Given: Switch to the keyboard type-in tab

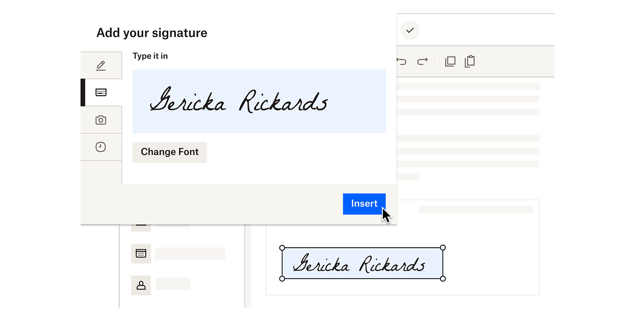Looking at the screenshot, I should (101, 93).
